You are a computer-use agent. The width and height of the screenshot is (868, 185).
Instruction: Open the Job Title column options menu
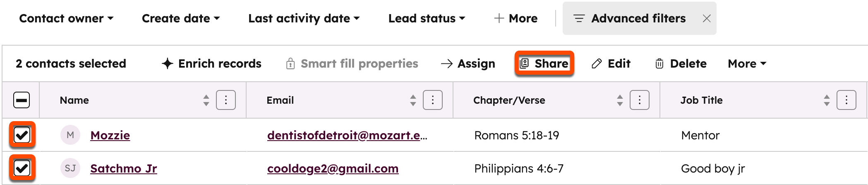(x=846, y=100)
